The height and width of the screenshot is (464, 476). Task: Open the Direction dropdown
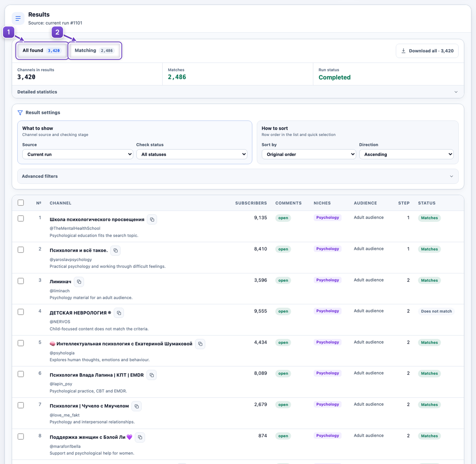pos(406,154)
